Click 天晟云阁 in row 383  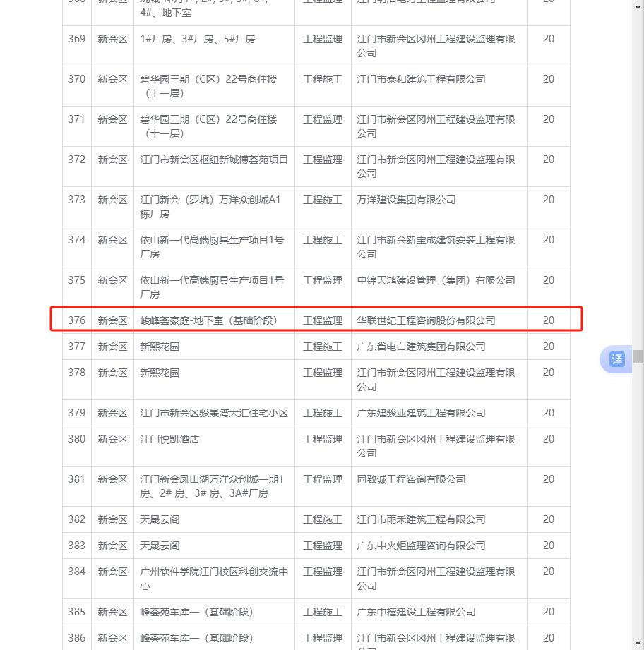point(160,545)
